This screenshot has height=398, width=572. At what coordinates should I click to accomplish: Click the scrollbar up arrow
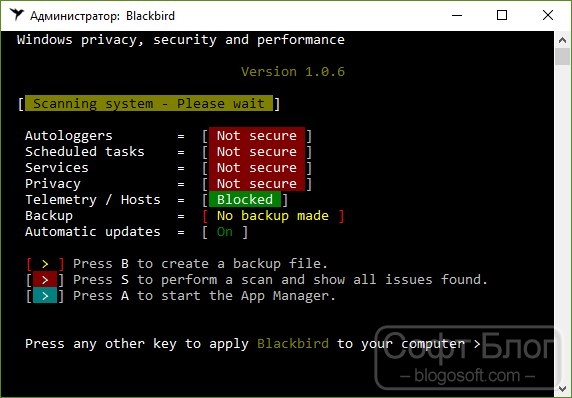(x=563, y=40)
